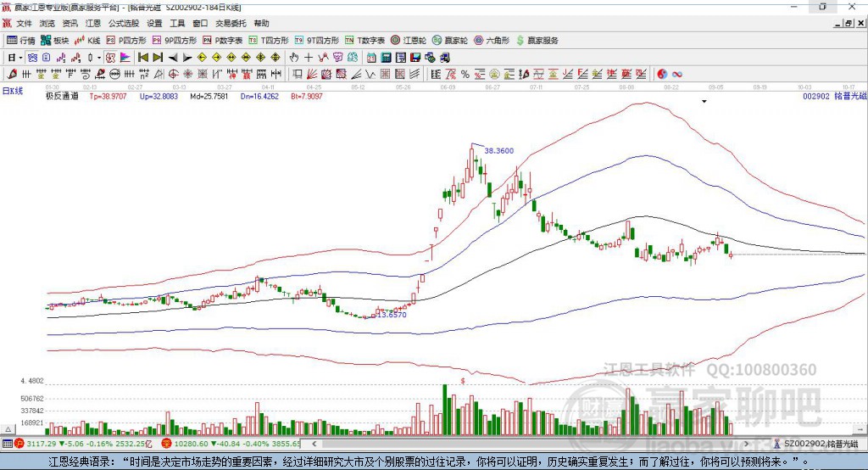Viewport: 868px width, 470px height.
Task: Click the rectangle box drawing icon
Action: 298,74
